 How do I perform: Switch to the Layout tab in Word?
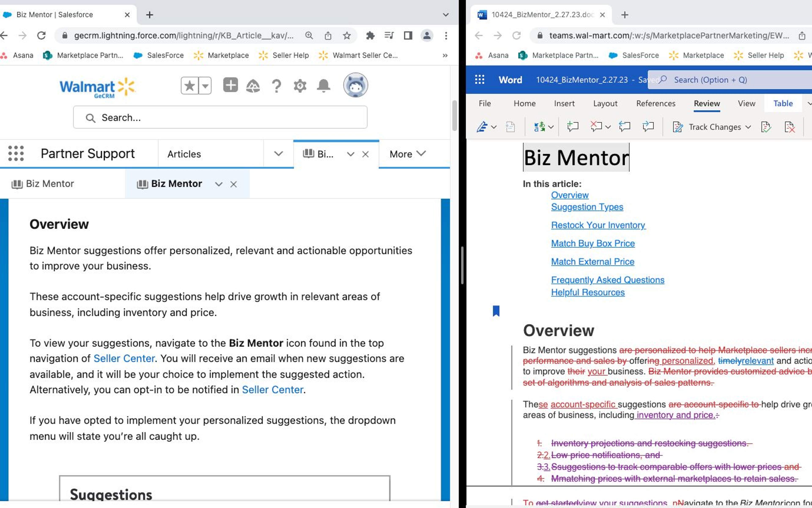click(605, 104)
